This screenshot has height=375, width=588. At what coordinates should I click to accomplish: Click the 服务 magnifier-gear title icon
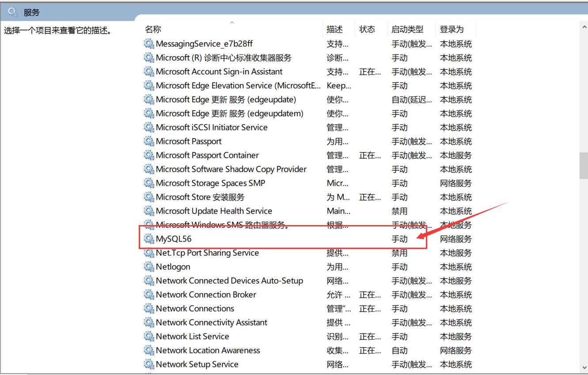tap(13, 12)
